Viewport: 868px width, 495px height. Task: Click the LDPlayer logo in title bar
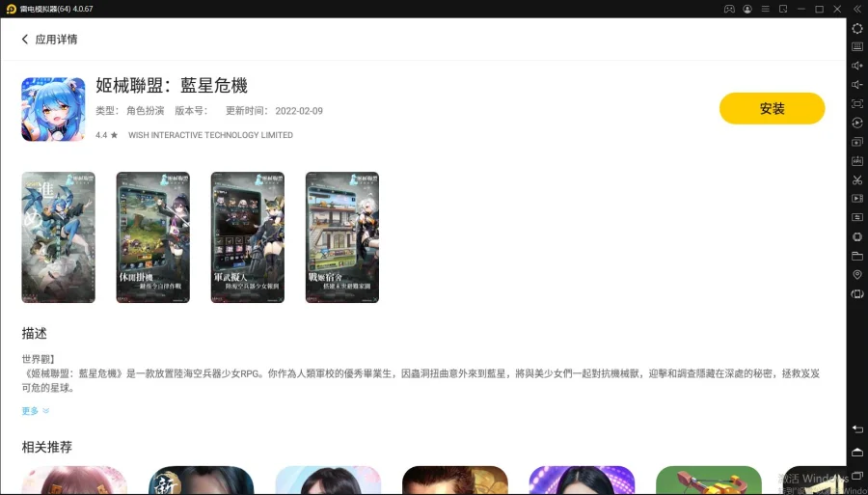click(11, 9)
